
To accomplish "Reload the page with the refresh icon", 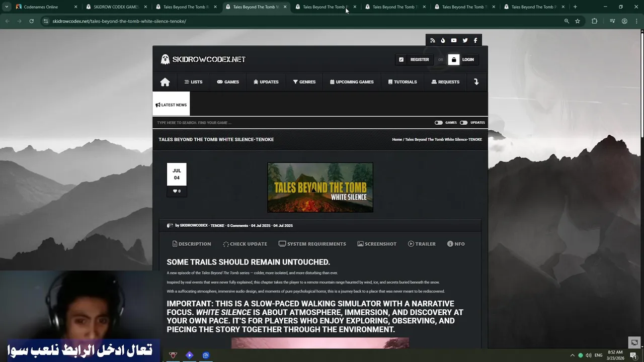I will tap(31, 21).
